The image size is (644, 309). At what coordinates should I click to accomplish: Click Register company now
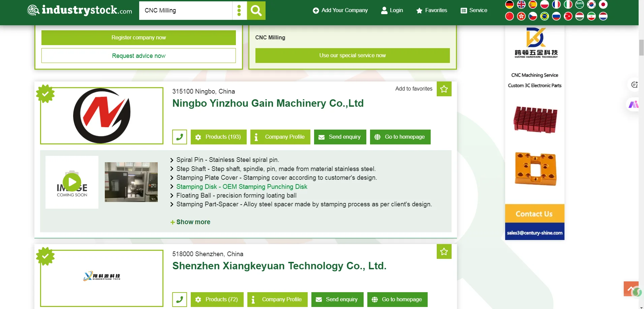point(139,38)
